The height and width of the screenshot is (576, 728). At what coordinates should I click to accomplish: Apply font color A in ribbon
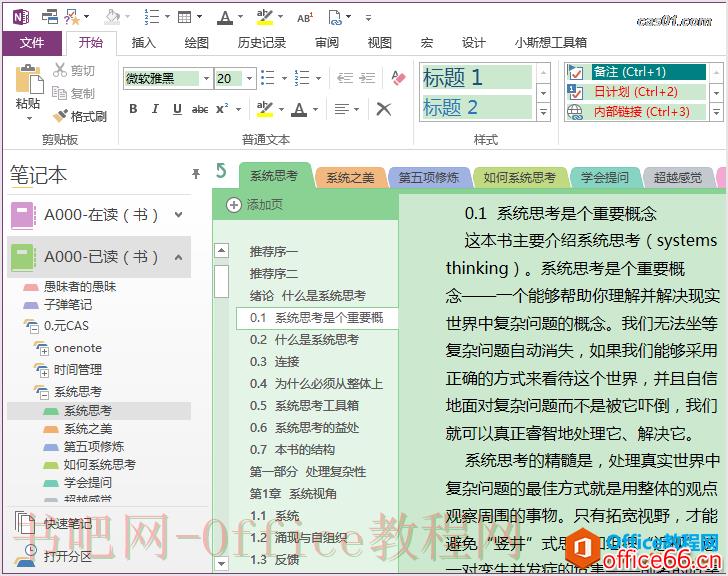pyautogui.click(x=299, y=110)
